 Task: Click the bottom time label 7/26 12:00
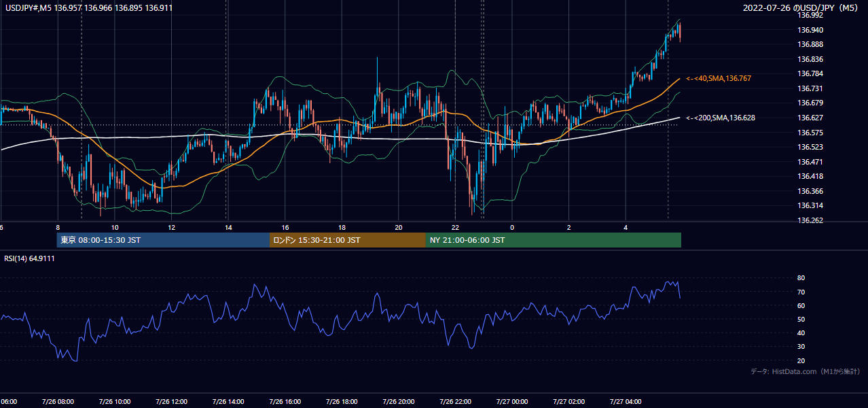click(x=171, y=401)
